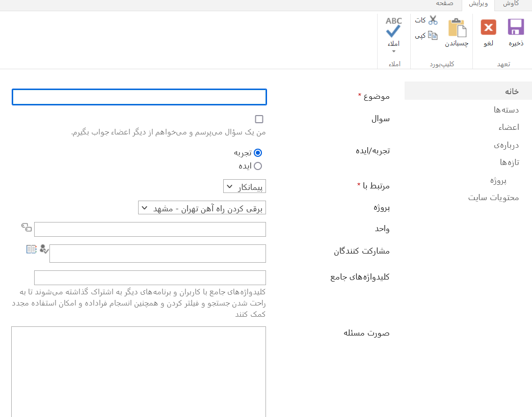Image resolution: width=532 pixels, height=417 pixels.
Task: Select the ایده radio button
Action: pyautogui.click(x=258, y=166)
